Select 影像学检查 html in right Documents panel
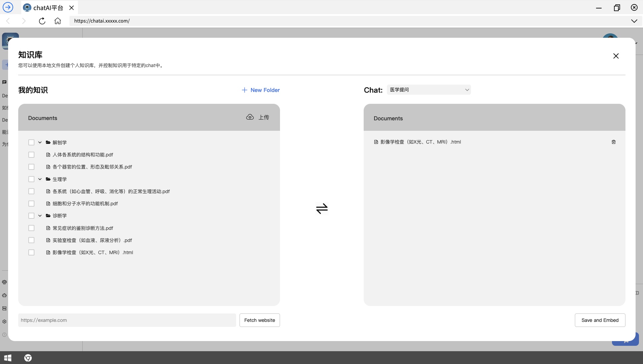 click(421, 142)
